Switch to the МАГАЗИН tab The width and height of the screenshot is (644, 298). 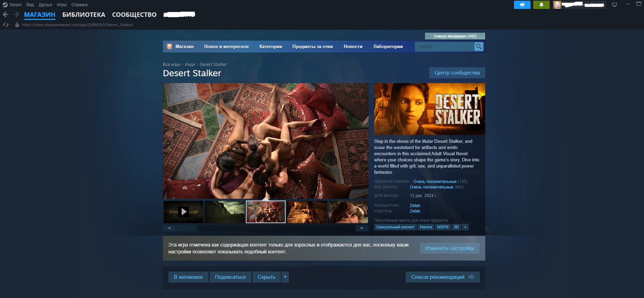point(39,15)
